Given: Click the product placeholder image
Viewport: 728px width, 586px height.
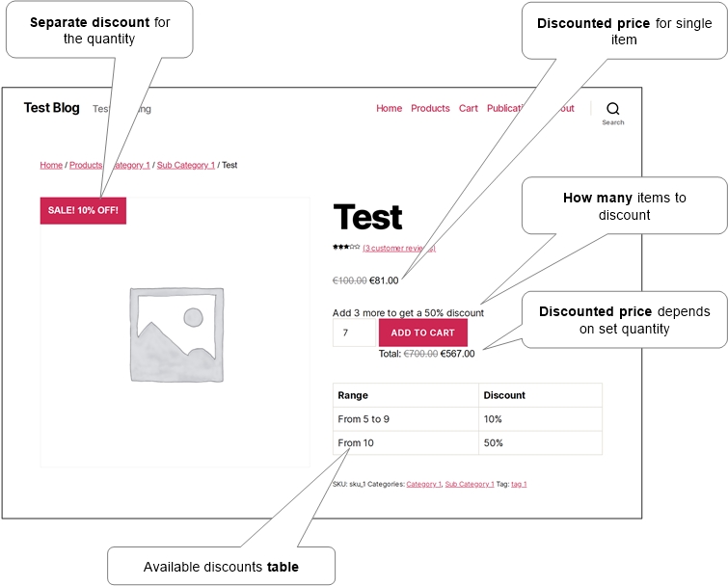Looking at the screenshot, I should tap(176, 334).
